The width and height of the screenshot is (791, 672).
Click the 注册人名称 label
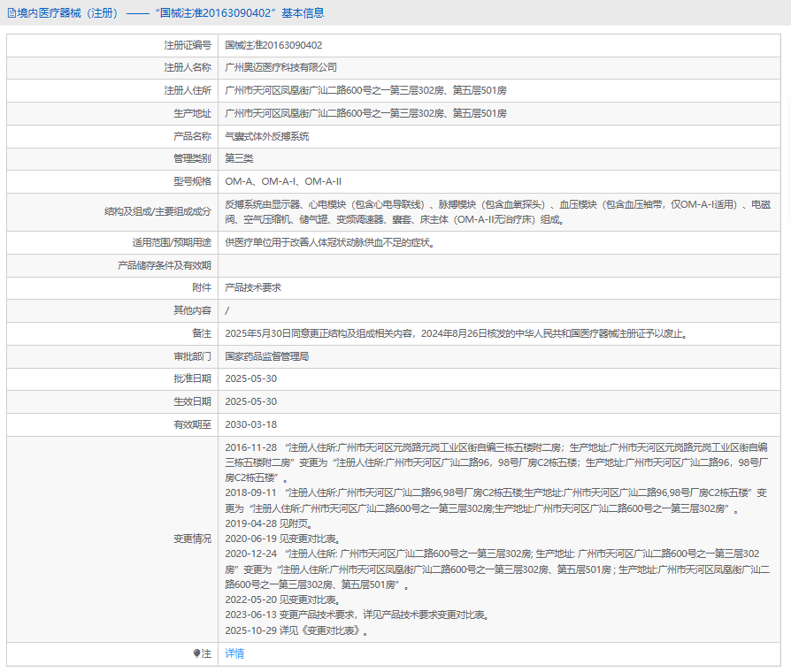[x=188, y=67]
